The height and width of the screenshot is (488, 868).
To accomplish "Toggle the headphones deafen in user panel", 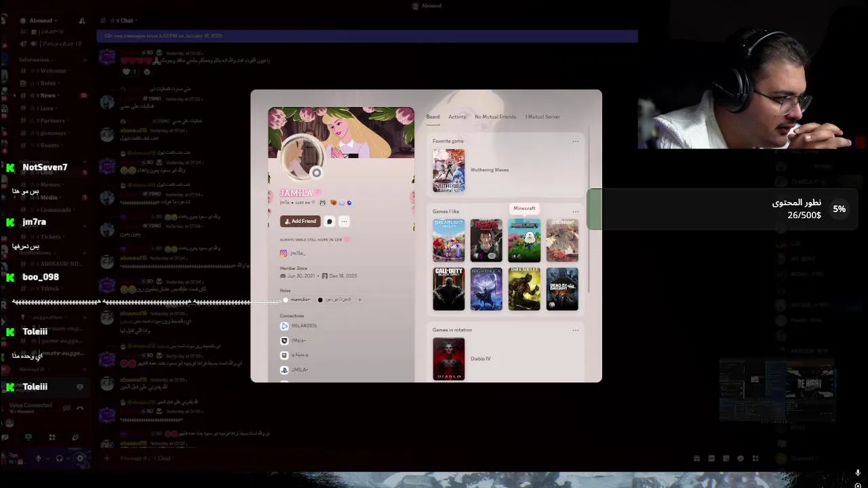I will point(59,458).
